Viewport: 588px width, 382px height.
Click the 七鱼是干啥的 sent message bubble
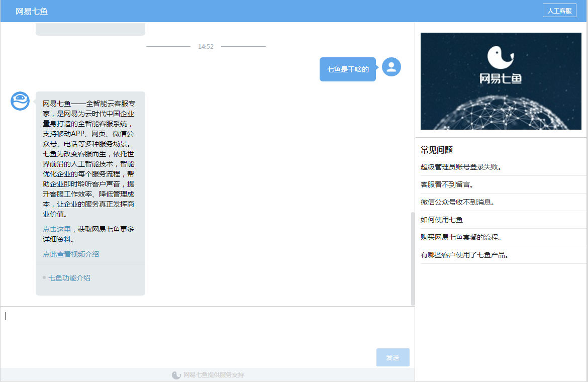pos(348,69)
